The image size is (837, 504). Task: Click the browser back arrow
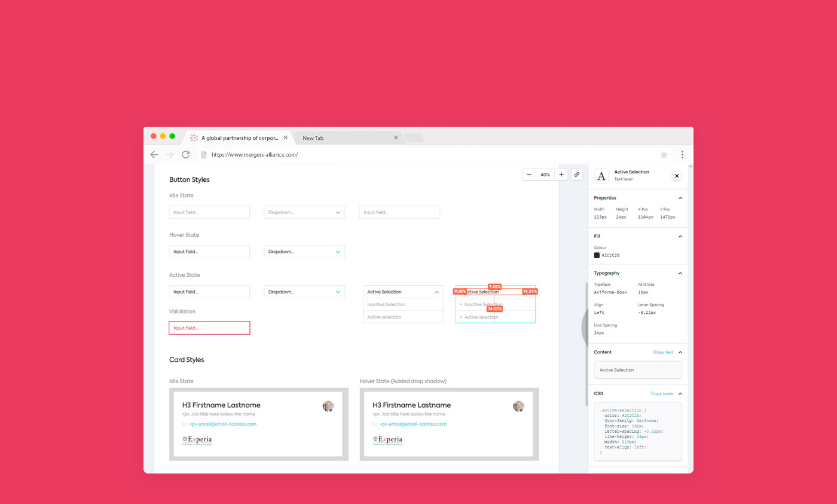[154, 155]
